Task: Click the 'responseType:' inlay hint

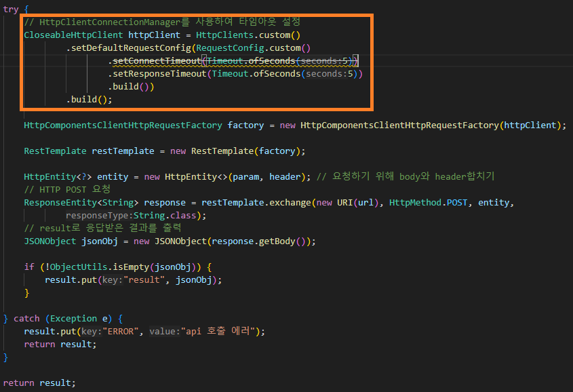Action: click(x=100, y=216)
